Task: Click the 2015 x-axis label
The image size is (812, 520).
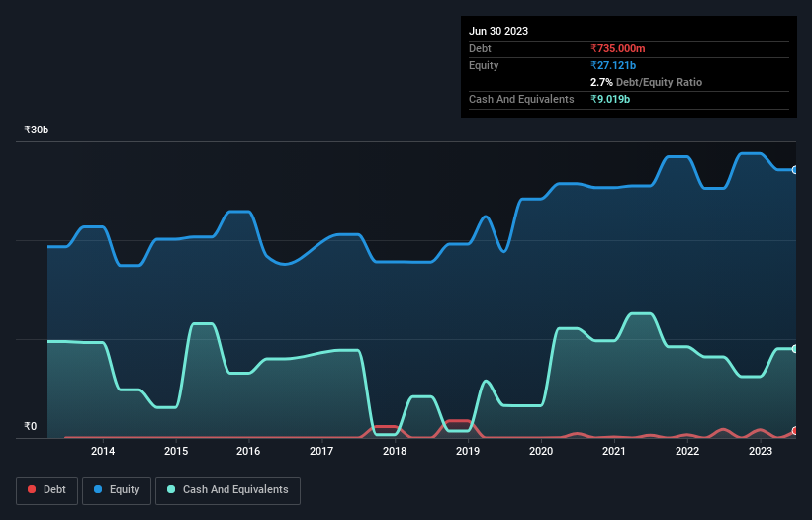Action: [x=176, y=451]
